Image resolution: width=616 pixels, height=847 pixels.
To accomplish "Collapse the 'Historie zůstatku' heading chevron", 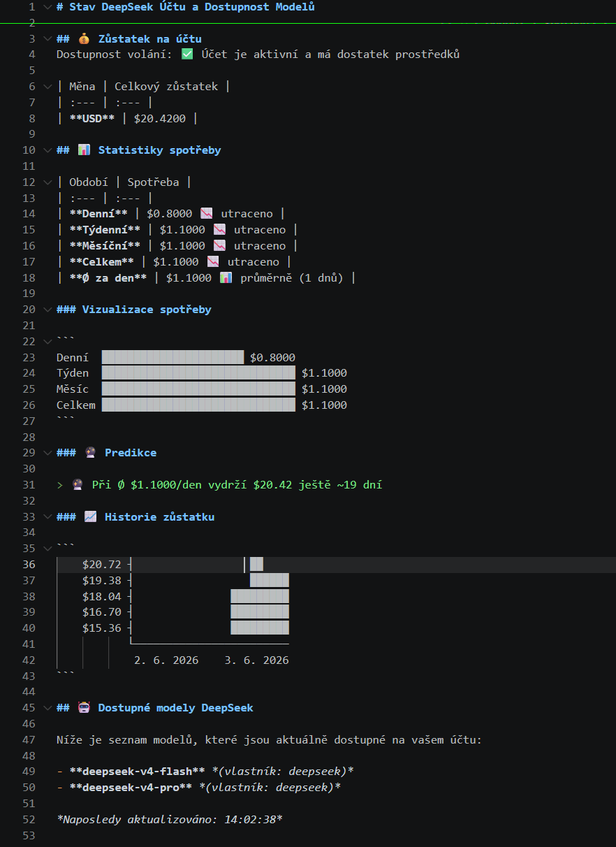I will point(47,517).
